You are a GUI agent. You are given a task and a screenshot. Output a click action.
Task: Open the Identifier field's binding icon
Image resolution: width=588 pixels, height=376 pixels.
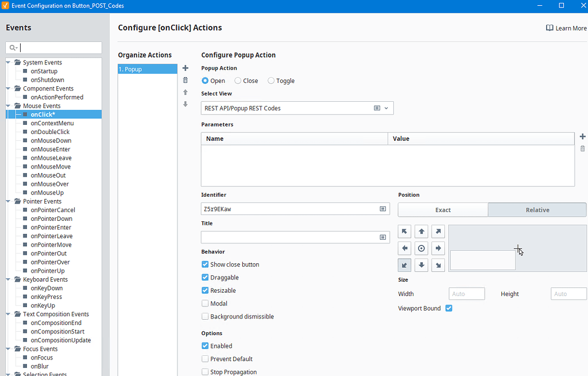pos(382,209)
